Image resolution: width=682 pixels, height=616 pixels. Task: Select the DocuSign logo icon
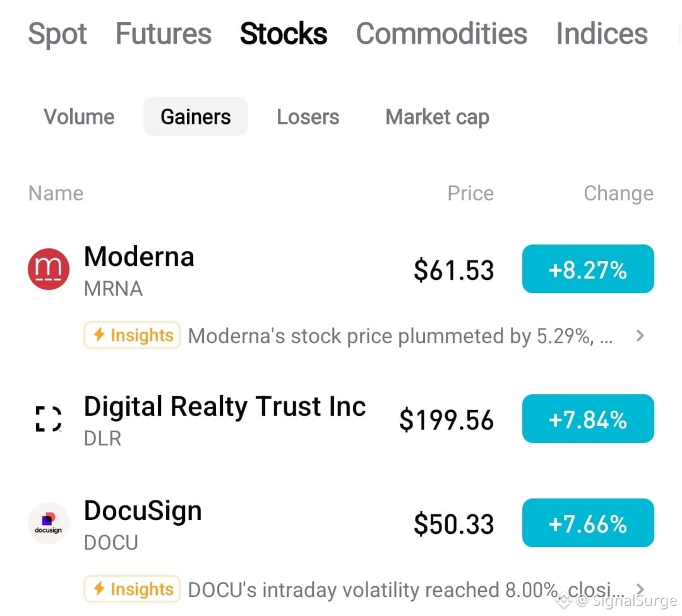[48, 523]
